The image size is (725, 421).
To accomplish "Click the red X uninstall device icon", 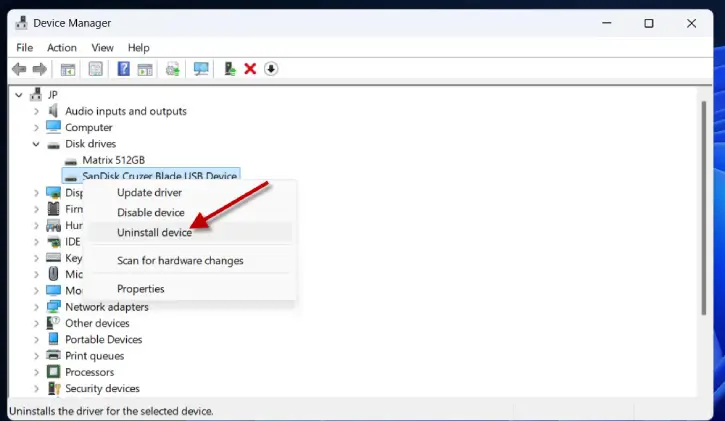I will (250, 69).
